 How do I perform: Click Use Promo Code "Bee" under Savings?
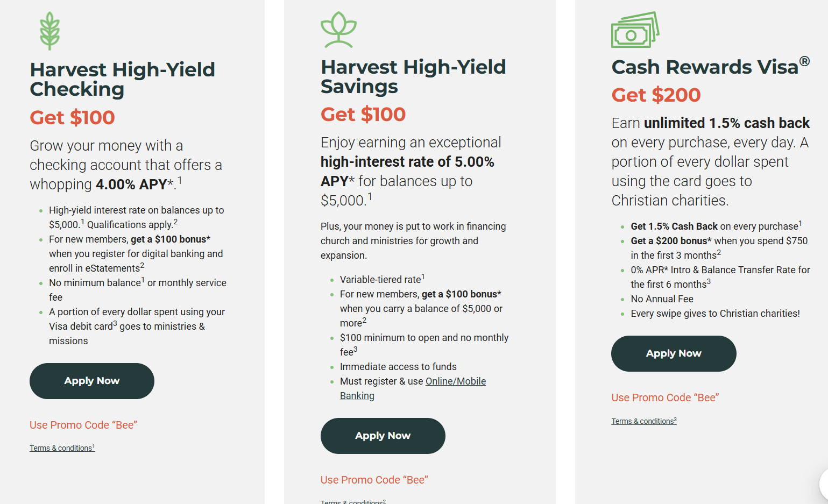point(374,480)
